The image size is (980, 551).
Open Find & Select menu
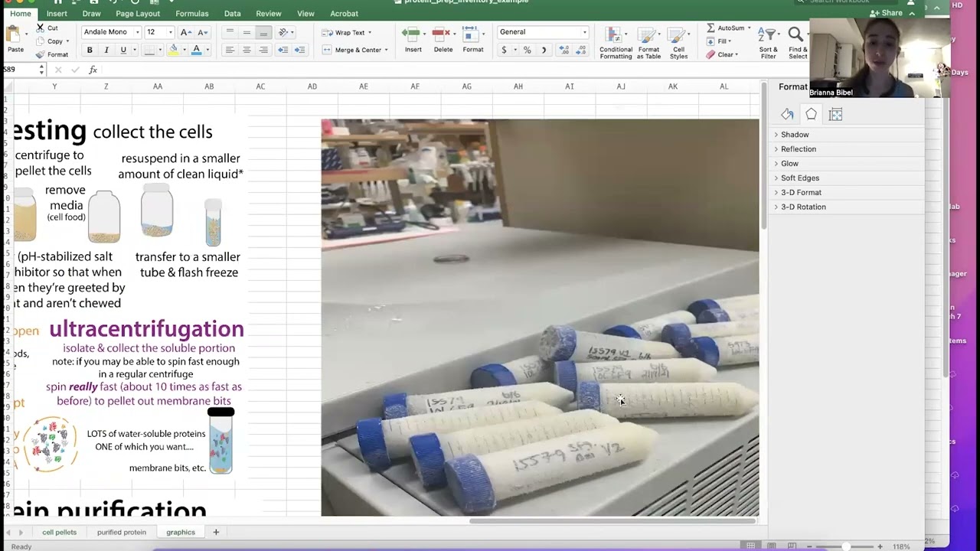tap(797, 43)
